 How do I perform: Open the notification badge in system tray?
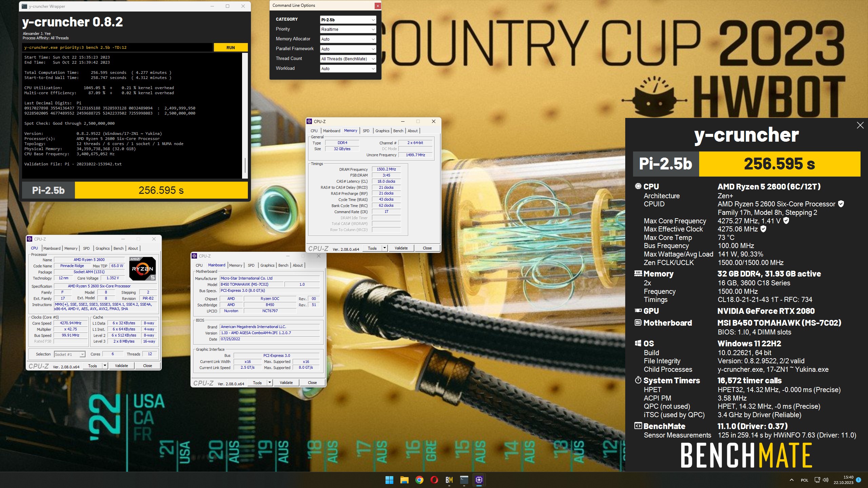tap(859, 480)
